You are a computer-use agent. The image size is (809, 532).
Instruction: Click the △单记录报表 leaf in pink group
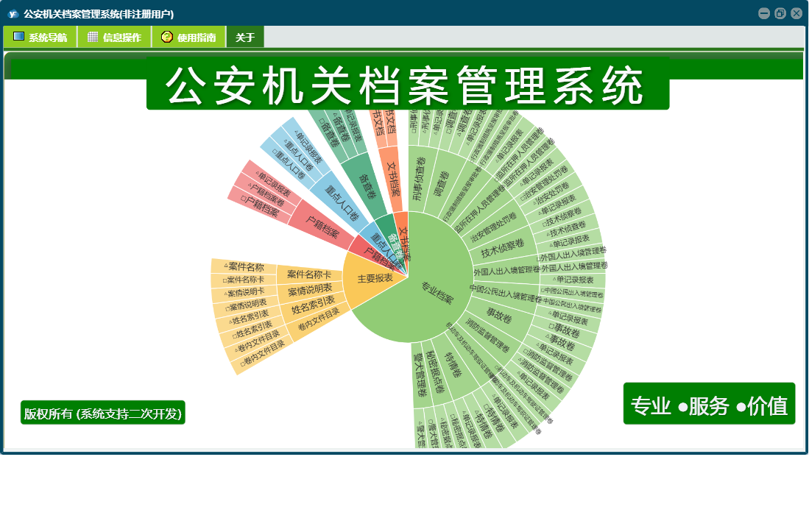click(273, 182)
